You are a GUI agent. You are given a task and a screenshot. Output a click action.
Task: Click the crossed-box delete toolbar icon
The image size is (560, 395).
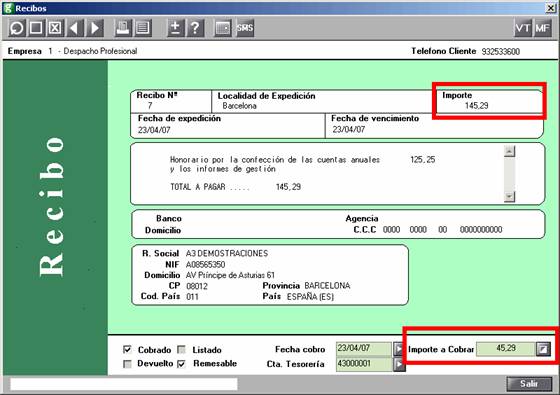point(55,28)
